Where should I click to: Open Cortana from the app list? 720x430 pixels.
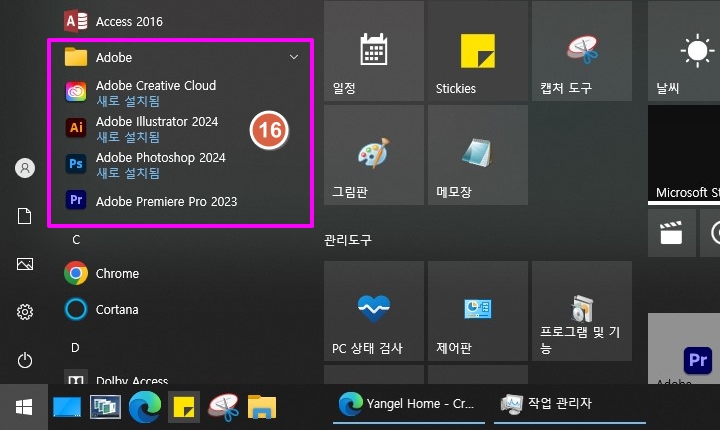pyautogui.click(x=181, y=309)
